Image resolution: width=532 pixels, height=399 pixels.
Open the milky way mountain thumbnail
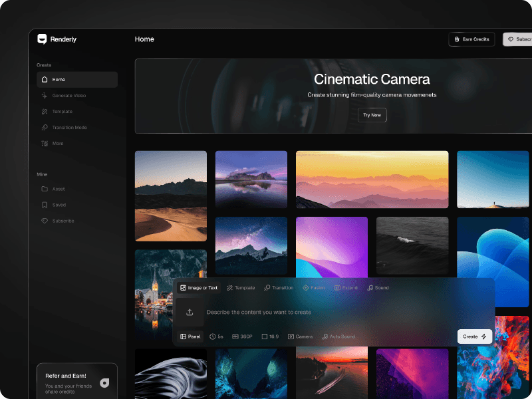pos(251,245)
